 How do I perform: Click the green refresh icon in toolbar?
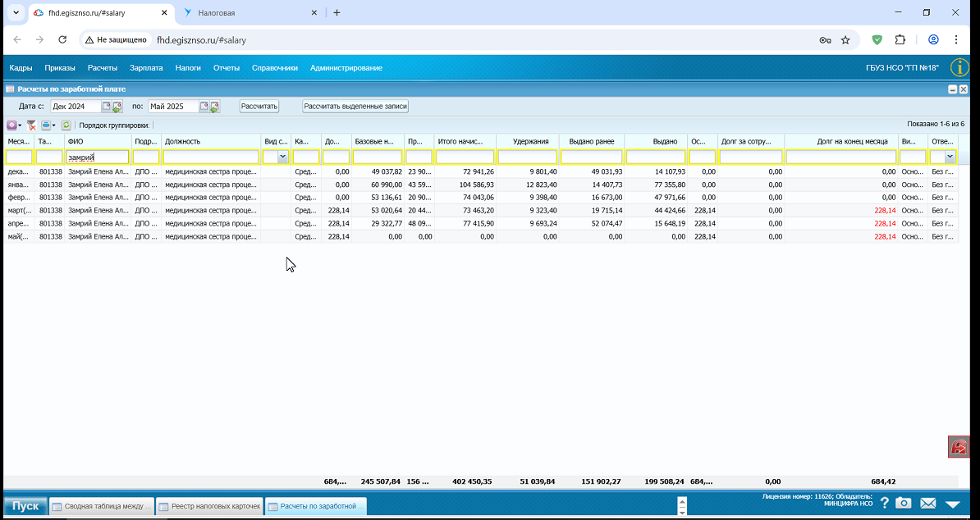pyautogui.click(x=66, y=125)
